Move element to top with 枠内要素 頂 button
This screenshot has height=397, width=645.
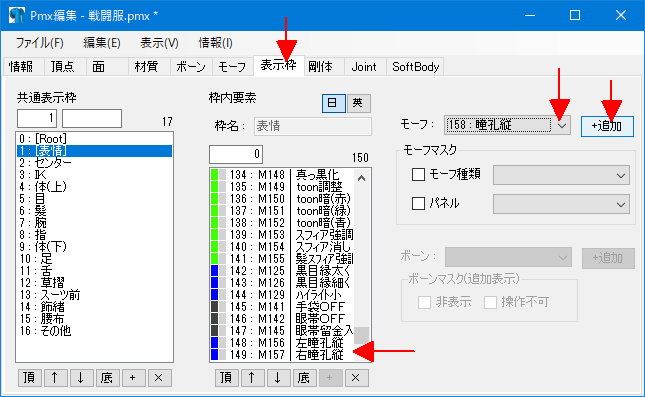[226, 378]
